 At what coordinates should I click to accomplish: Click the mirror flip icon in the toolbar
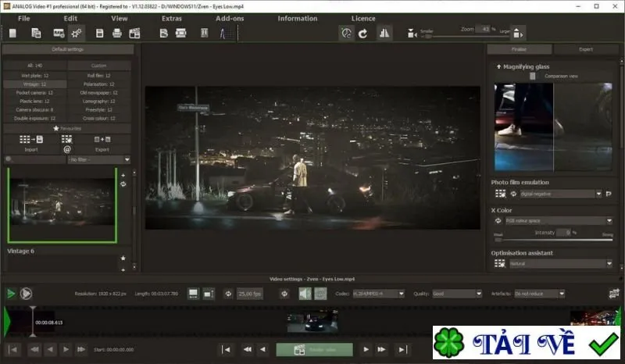[384, 33]
